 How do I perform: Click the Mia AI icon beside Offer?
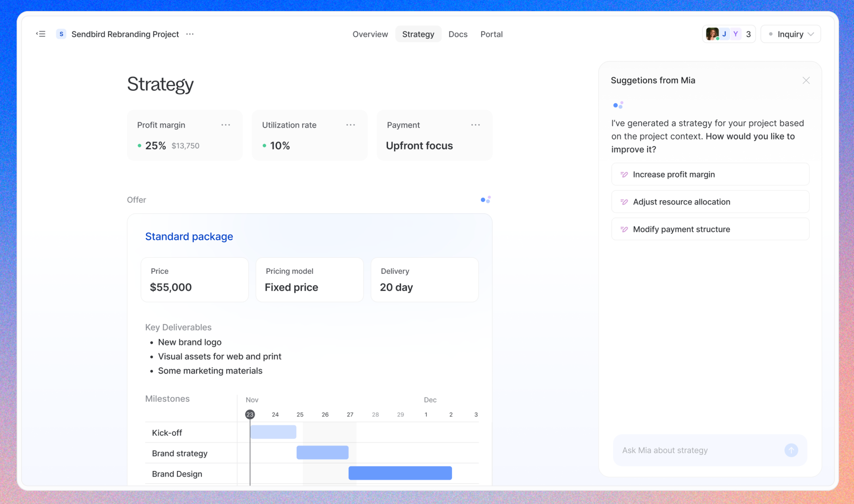pos(485,200)
